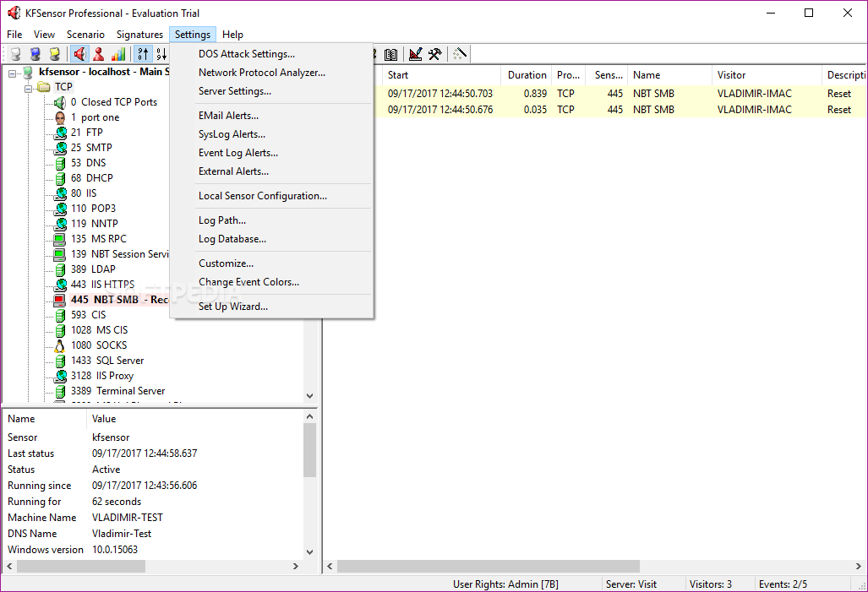Open the File menu
Screen dimensions: 868x592
point(14,35)
